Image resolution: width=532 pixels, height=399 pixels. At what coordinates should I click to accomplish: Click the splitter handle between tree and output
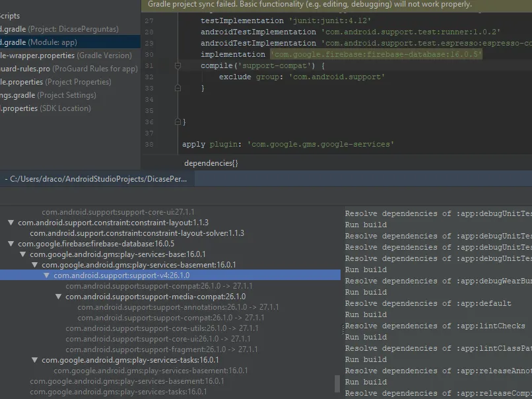coord(343,329)
